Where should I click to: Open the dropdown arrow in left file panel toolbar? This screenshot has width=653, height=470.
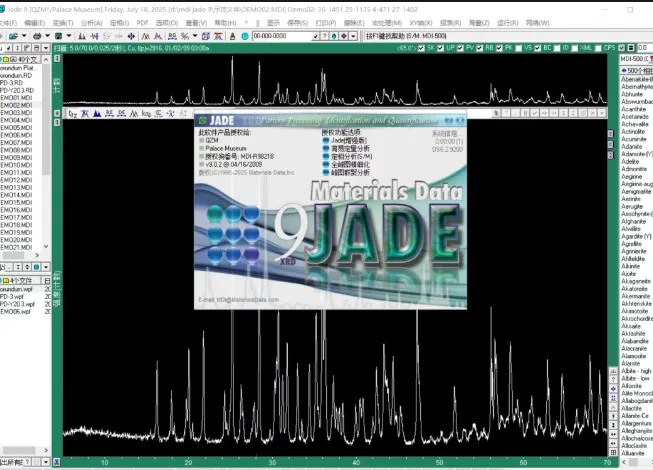[46, 48]
